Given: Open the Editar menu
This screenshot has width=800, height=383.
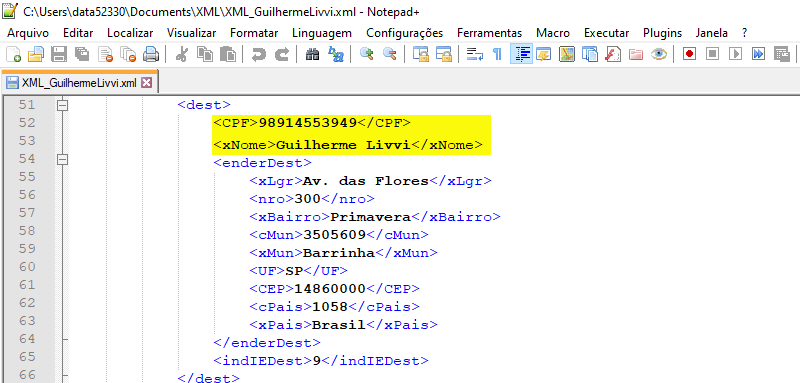Looking at the screenshot, I should 78,33.
